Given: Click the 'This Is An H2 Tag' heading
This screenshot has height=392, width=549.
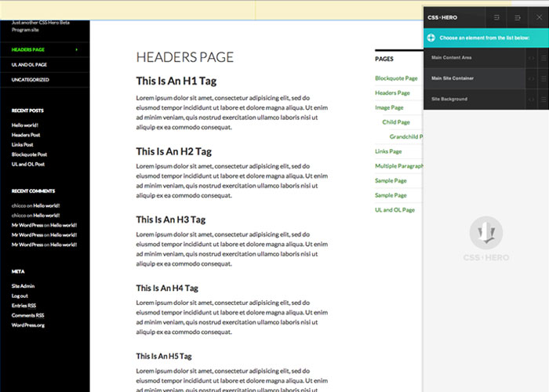Looking at the screenshot, I should click(174, 151).
